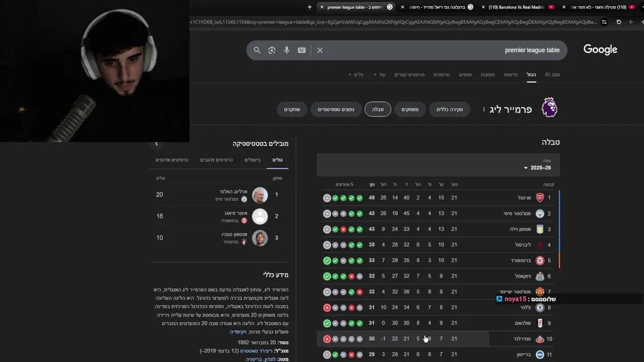Viewport: 644px width, 362px height.
Task: Expand the עוד more dropdown
Action: pos(379,74)
